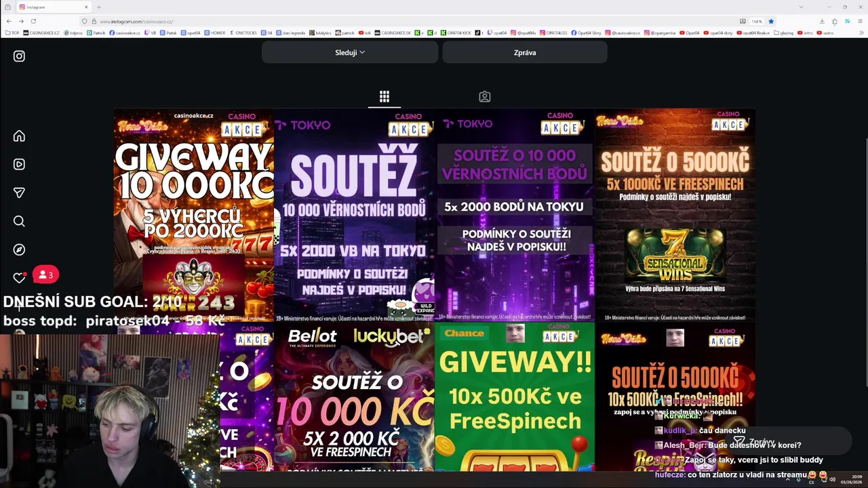Open the outro YouTube bookmark
The image size is (868, 488).
point(825,33)
